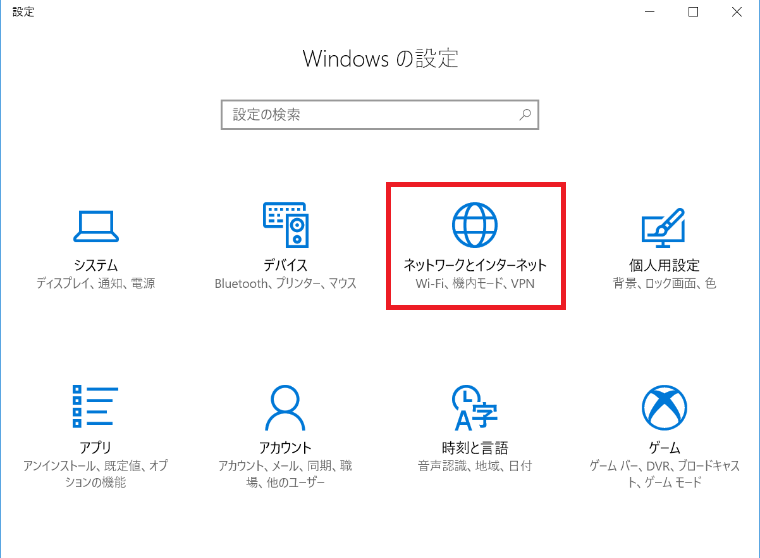Image resolution: width=760 pixels, height=558 pixels.
Task: Click the text Bluetooth、プリンター、マウス
Action: click(285, 283)
